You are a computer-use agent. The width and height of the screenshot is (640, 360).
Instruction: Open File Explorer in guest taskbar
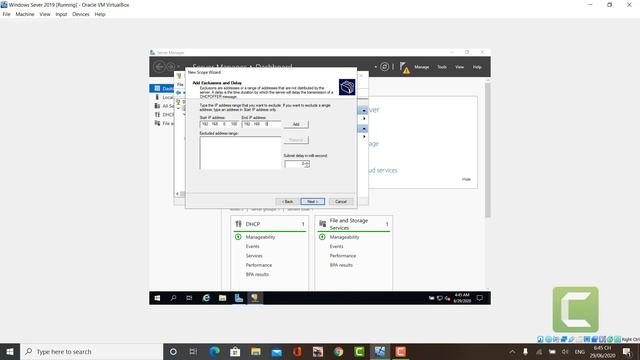tap(222, 298)
